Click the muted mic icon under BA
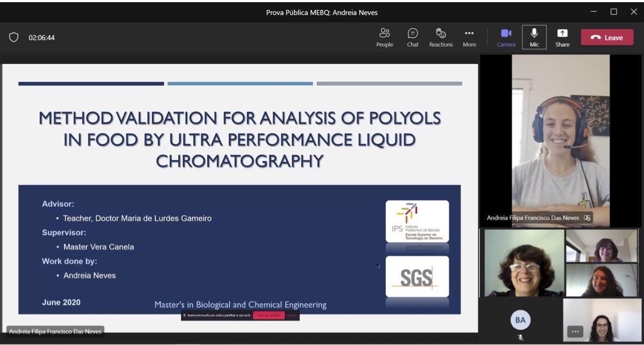The width and height of the screenshot is (644, 345). [520, 337]
